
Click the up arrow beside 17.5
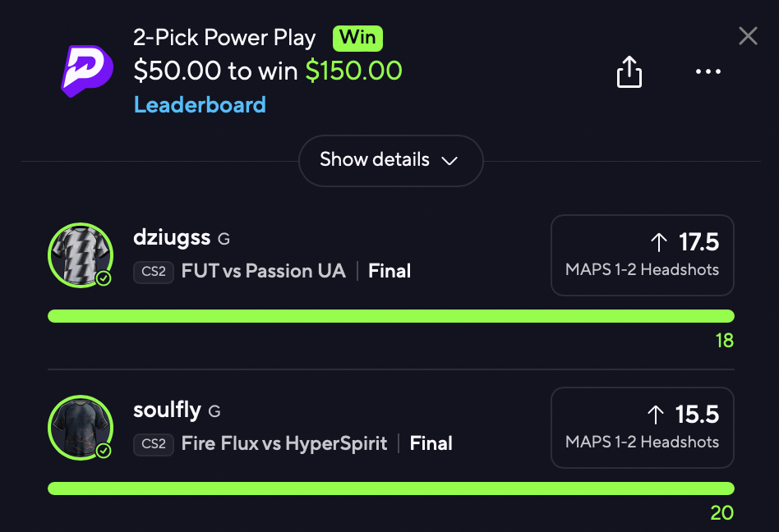coord(659,242)
